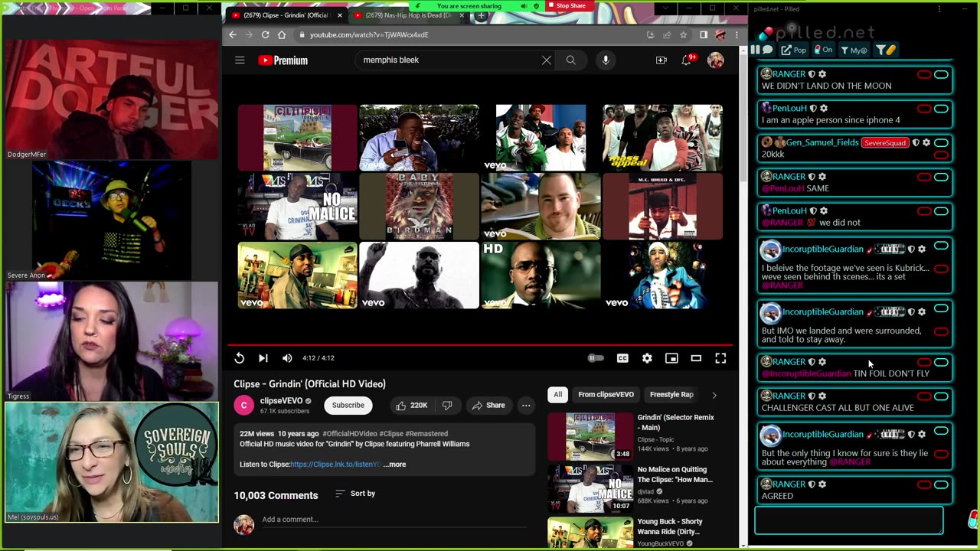The height and width of the screenshot is (551, 980).
Task: Open the Pilled funnel pill filter
Action: (886, 50)
